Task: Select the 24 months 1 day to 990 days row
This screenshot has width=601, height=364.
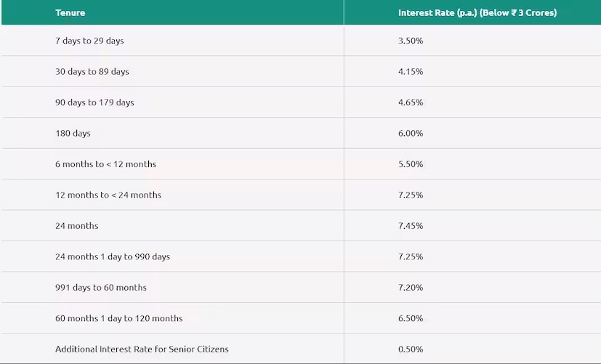Action: click(x=113, y=256)
